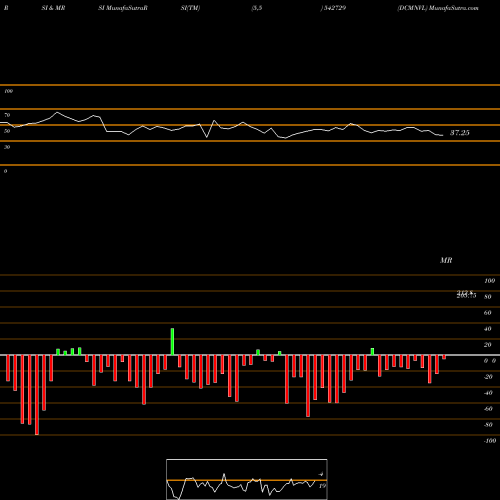Screen dimensions: 500x500
Task: Click the MR panel title label
Action: [x=446, y=260]
